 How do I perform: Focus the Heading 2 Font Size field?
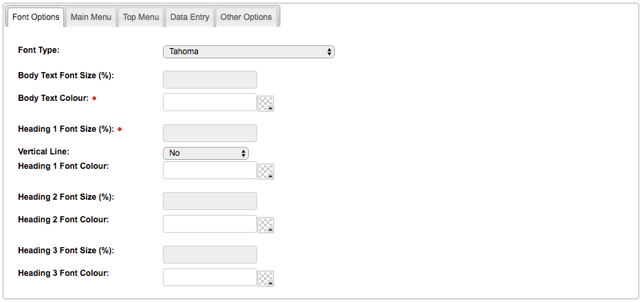[210, 201]
